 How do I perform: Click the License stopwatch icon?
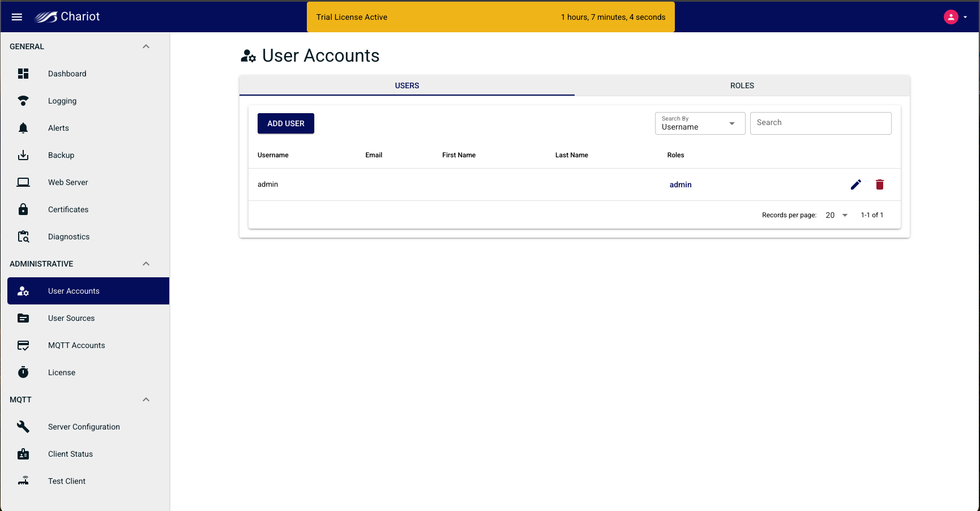[x=23, y=372]
